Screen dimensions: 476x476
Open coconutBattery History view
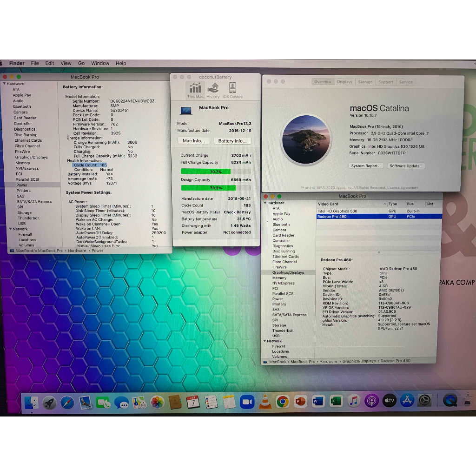click(x=213, y=90)
